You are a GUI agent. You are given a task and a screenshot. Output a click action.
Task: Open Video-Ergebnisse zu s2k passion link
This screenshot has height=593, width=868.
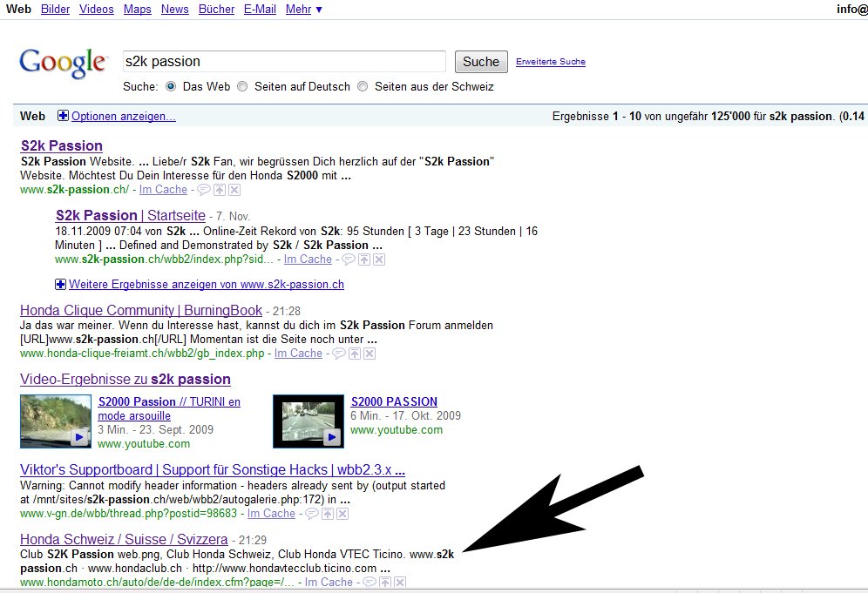[125, 379]
